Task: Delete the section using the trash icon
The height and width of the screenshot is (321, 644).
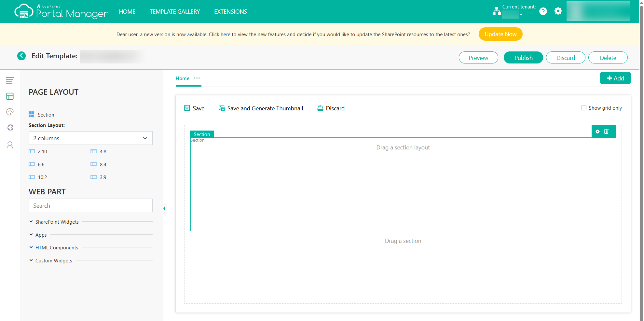Action: [x=607, y=132]
